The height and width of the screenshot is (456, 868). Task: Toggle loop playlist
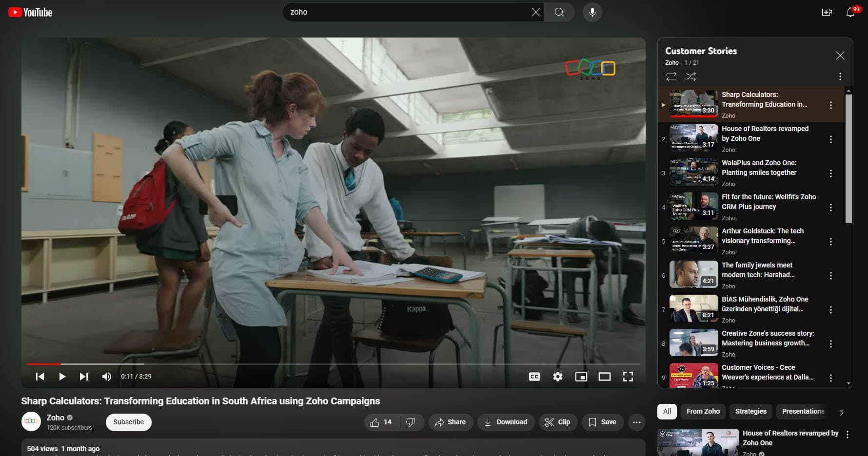(671, 76)
